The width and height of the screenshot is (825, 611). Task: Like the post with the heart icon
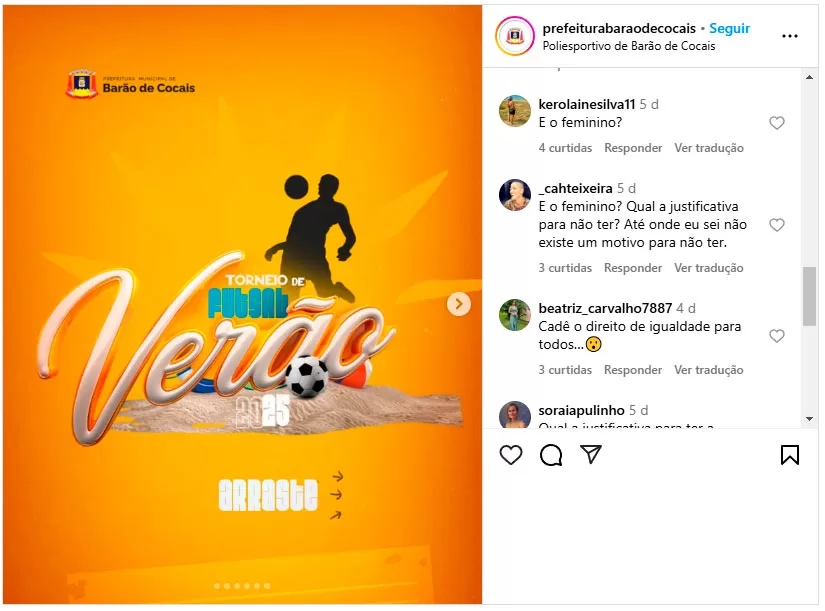click(x=510, y=455)
